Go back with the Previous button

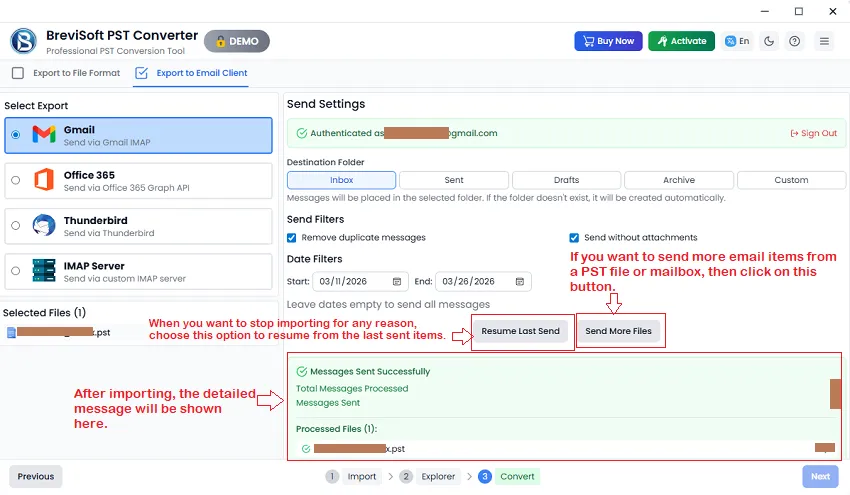36,477
